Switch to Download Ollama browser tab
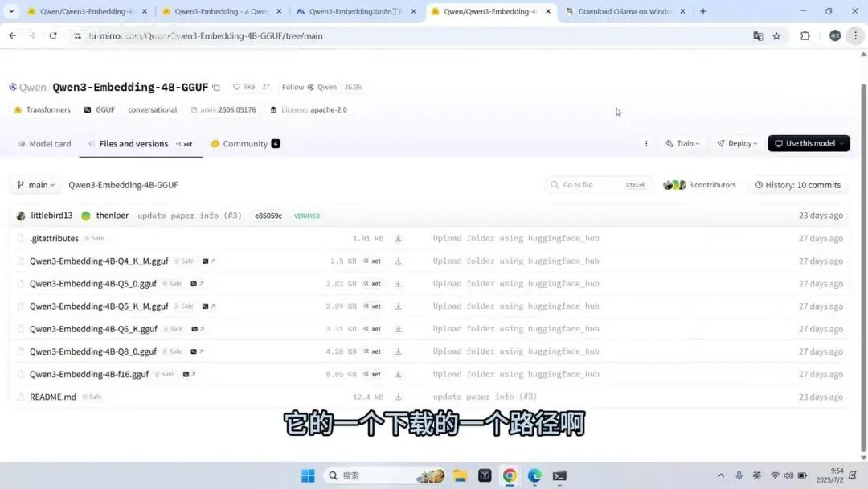The image size is (868, 489). tap(624, 11)
